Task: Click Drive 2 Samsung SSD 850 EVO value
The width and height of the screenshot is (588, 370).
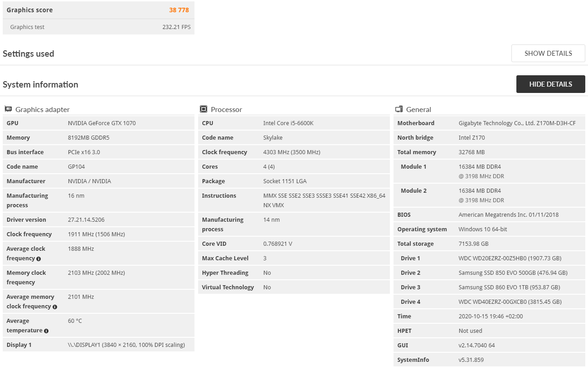Action: coord(513,273)
